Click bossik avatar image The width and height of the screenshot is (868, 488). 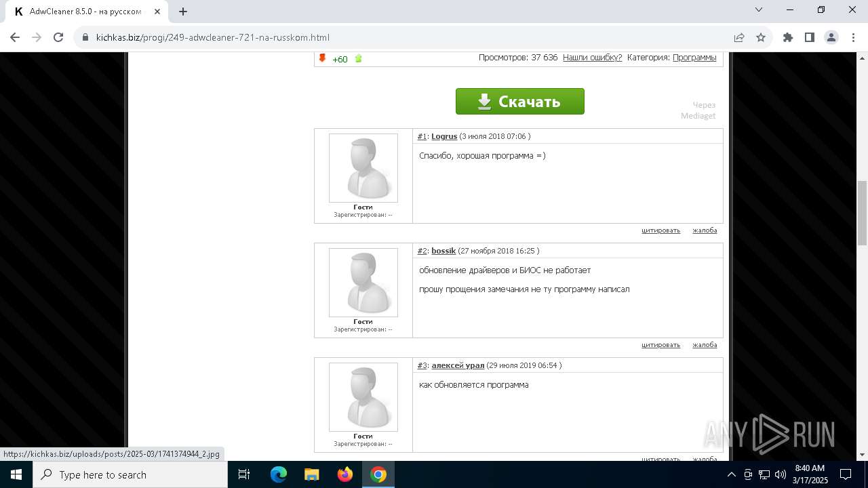(363, 283)
